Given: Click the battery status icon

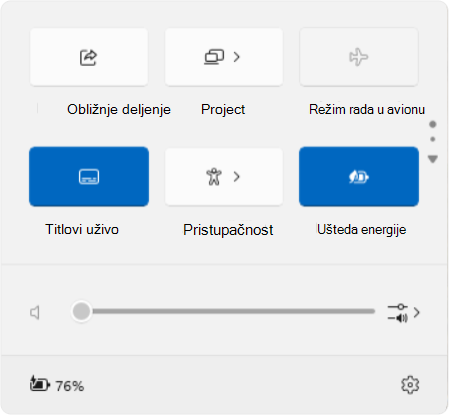Looking at the screenshot, I should [x=40, y=384].
